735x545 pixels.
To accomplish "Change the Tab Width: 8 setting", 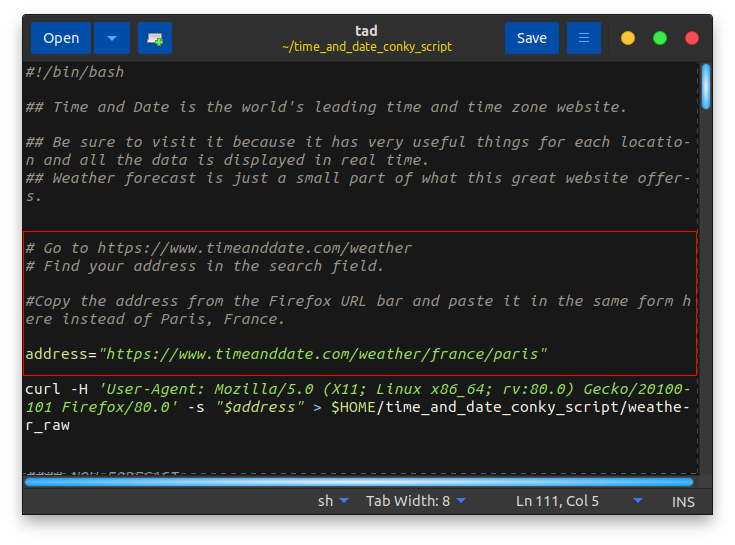I will (416, 501).
